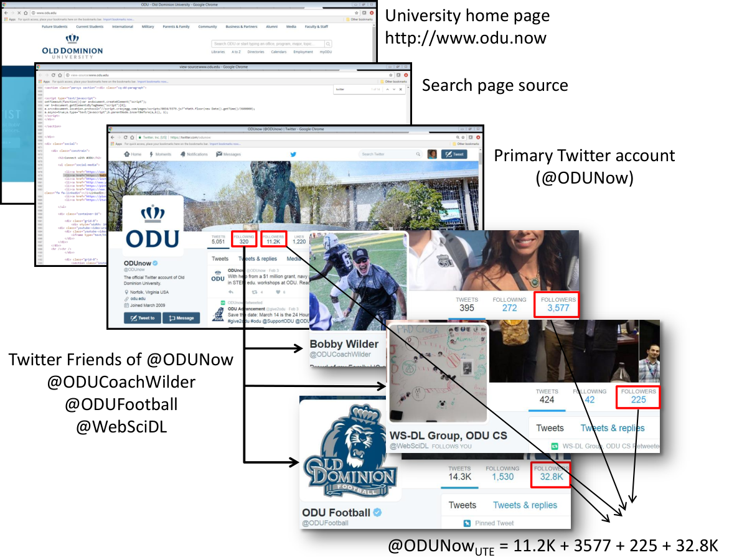Screen dimensions: 747x560
Task: Open the Directories link on the ODU homepage
Action: [x=256, y=52]
